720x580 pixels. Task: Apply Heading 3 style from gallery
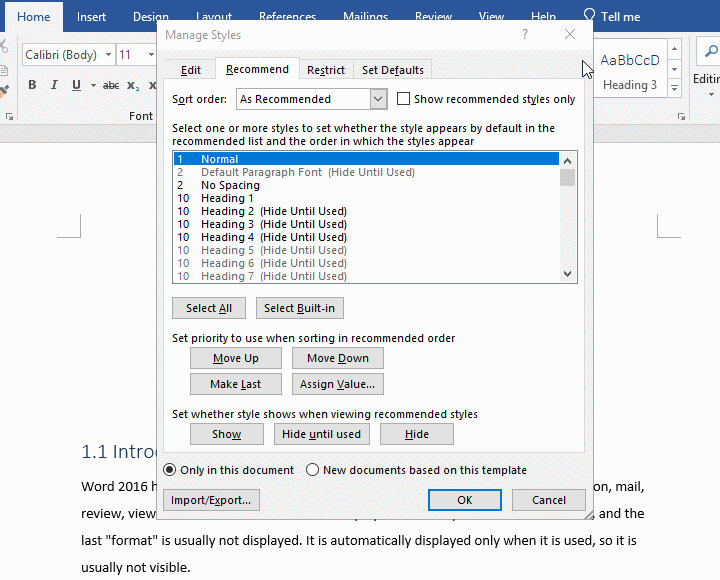tap(630, 70)
